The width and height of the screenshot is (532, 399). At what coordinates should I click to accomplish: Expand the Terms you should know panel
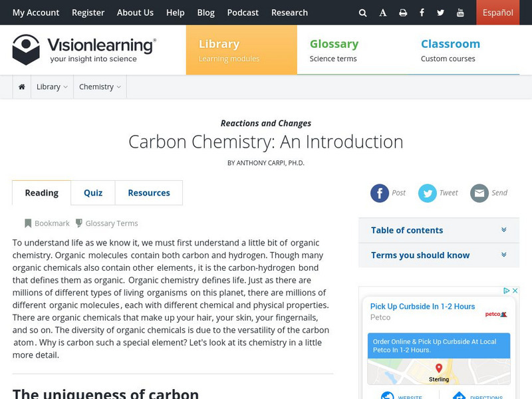pos(438,255)
